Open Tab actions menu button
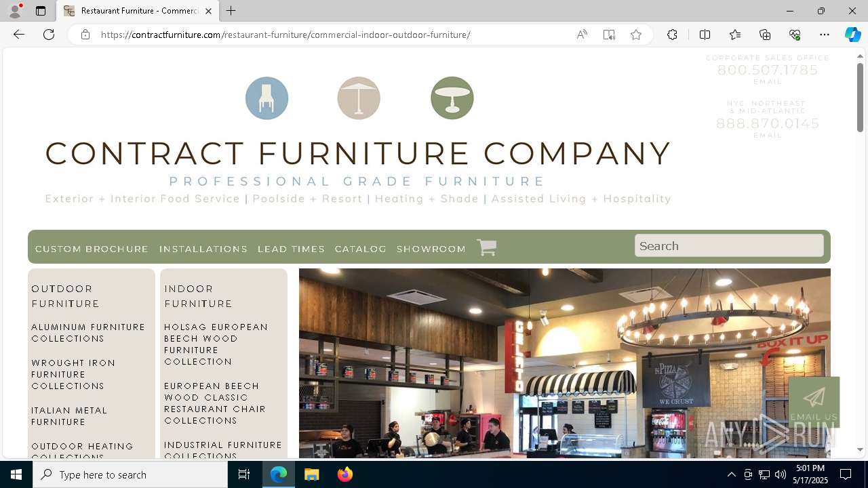This screenshot has height=488, width=868. [x=41, y=11]
